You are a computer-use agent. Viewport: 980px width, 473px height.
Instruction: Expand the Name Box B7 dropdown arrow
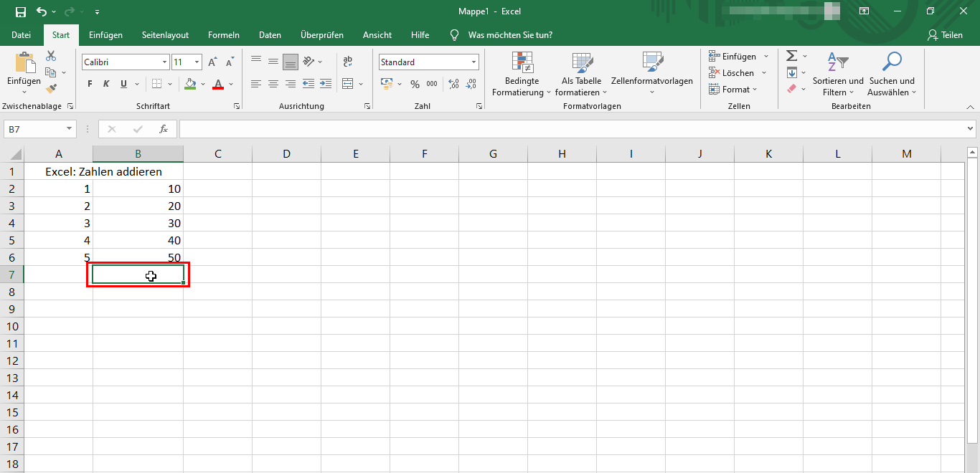click(x=70, y=129)
